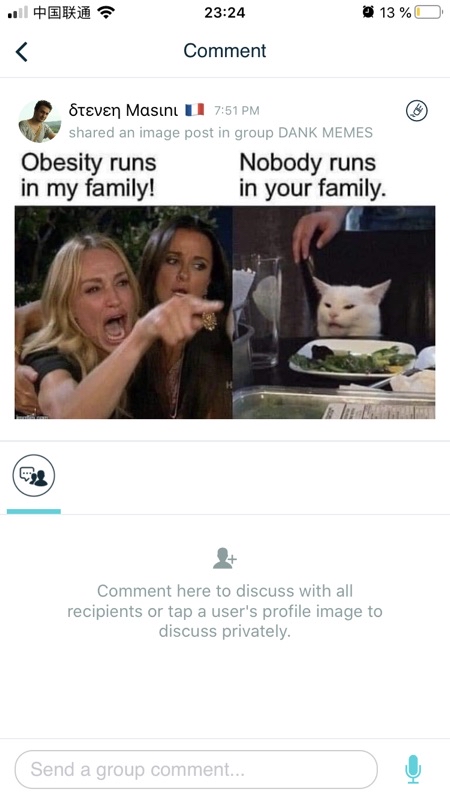The image size is (450, 800).
Task: Open δτενεη Μαsιnι's name link
Action: 123,110
